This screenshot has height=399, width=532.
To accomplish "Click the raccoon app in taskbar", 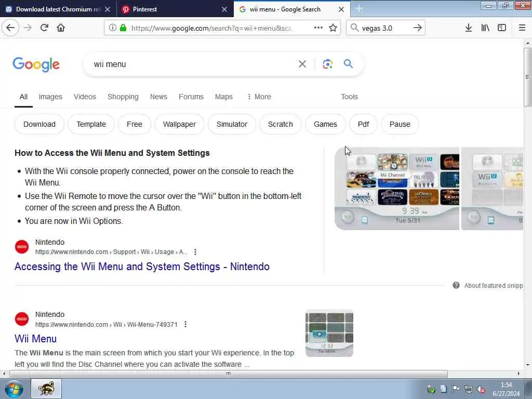I will pos(46,389).
